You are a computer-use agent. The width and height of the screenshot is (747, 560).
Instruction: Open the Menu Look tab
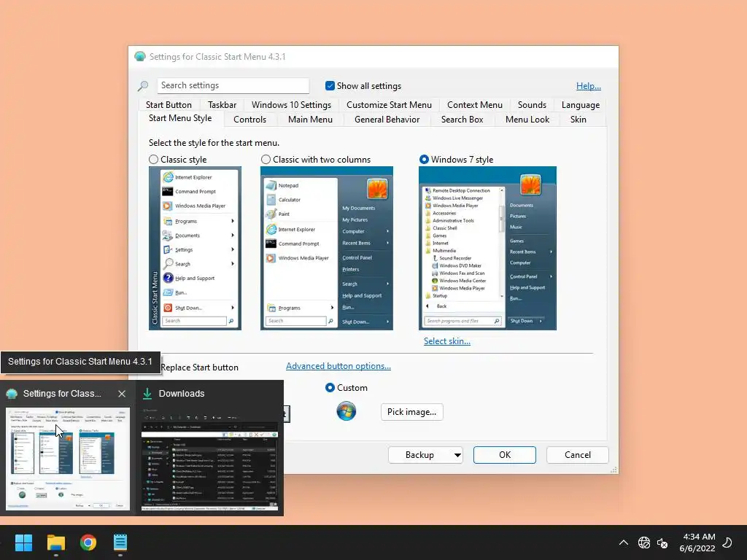527,120
